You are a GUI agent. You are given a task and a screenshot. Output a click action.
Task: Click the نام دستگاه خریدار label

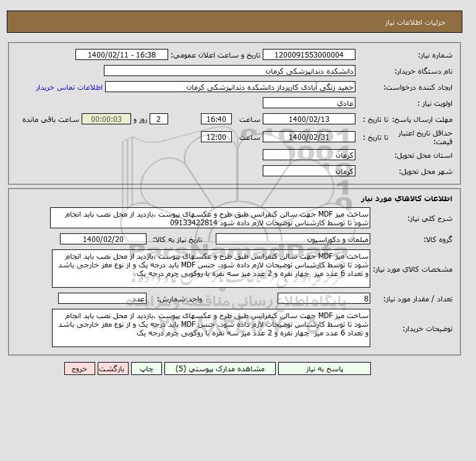pyautogui.click(x=423, y=71)
